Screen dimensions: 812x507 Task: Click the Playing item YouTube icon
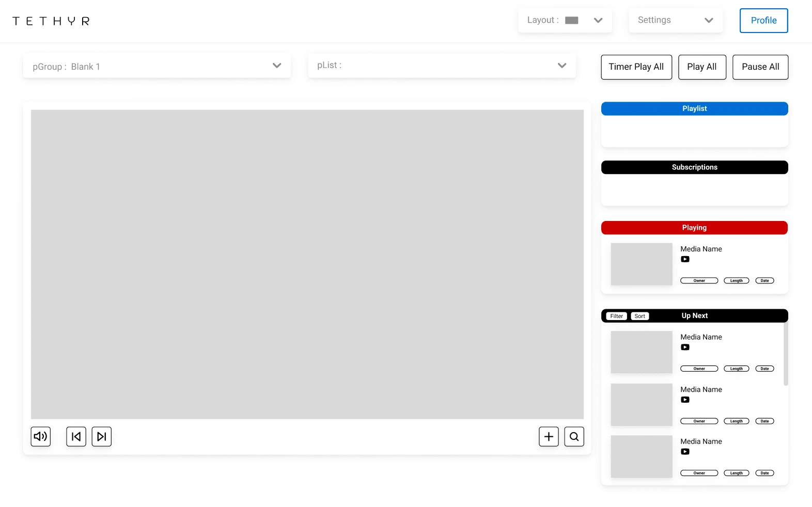click(x=685, y=260)
